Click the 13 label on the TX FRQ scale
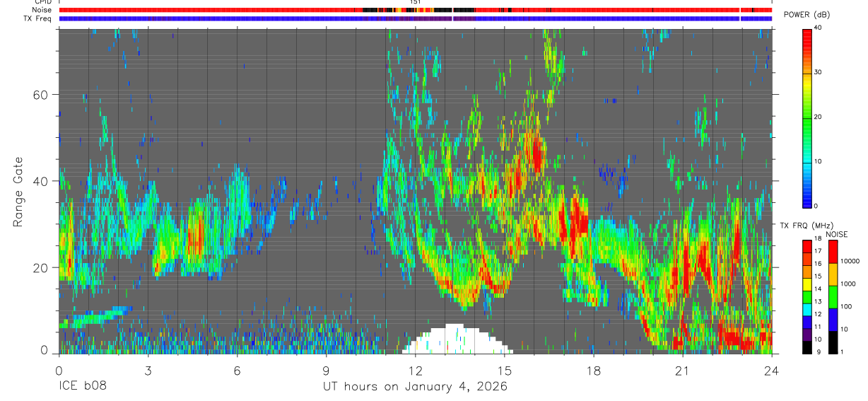The image size is (868, 401). 818,301
